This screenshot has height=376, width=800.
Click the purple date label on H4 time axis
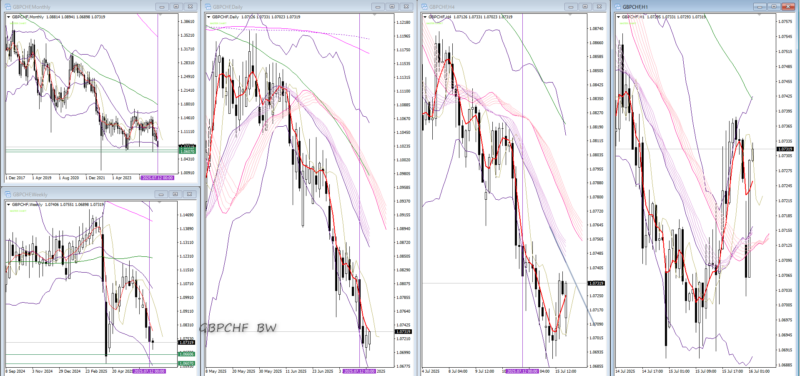click(x=522, y=371)
